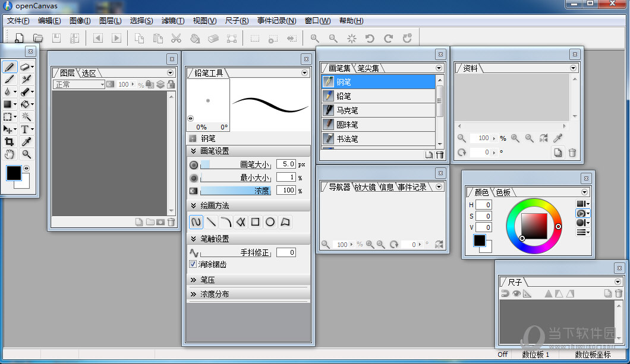Switch to the 选区 tab
The image size is (630, 364).
[x=89, y=73]
